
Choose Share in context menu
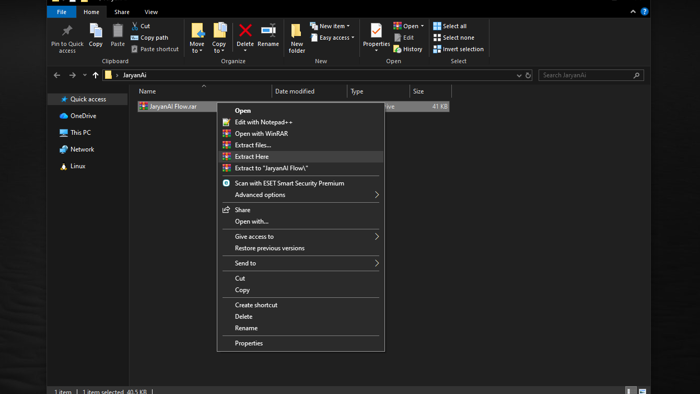coord(301,210)
